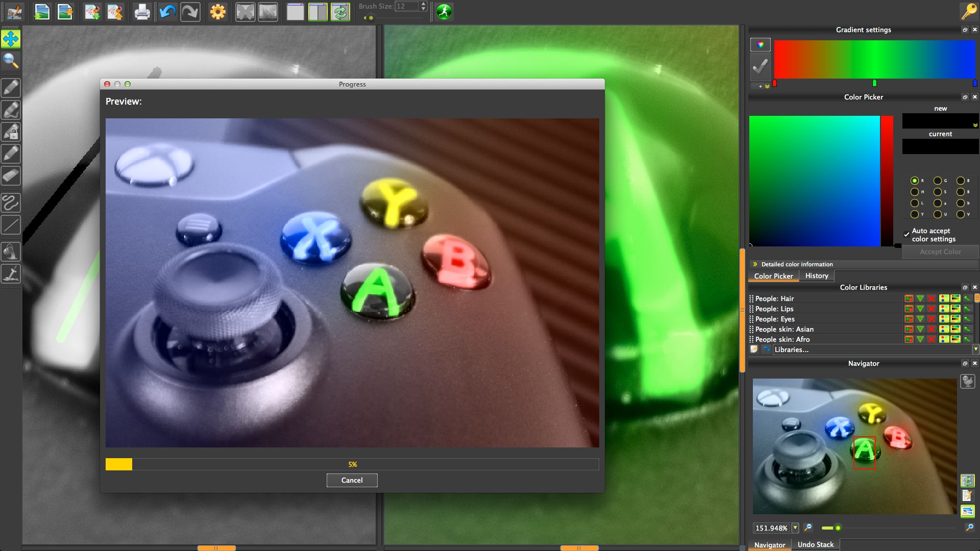Select the eraser tool in left toolbar
The width and height of the screenshot is (980, 551).
pyautogui.click(x=11, y=176)
